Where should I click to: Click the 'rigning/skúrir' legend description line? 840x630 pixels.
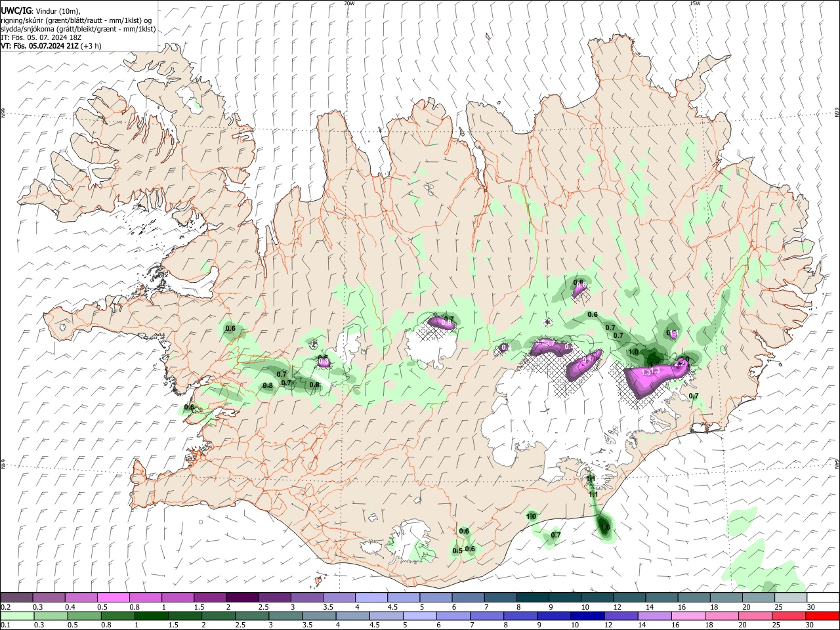pyautogui.click(x=76, y=20)
